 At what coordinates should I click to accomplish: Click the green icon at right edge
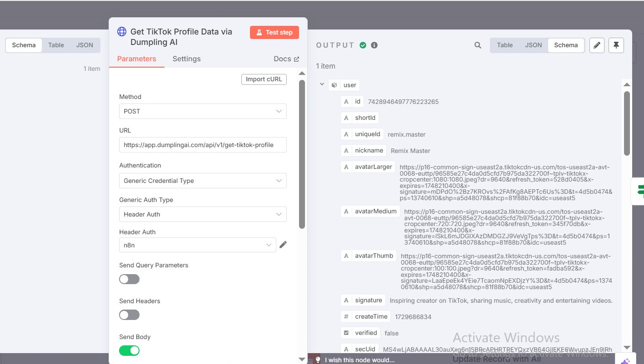coord(641,191)
